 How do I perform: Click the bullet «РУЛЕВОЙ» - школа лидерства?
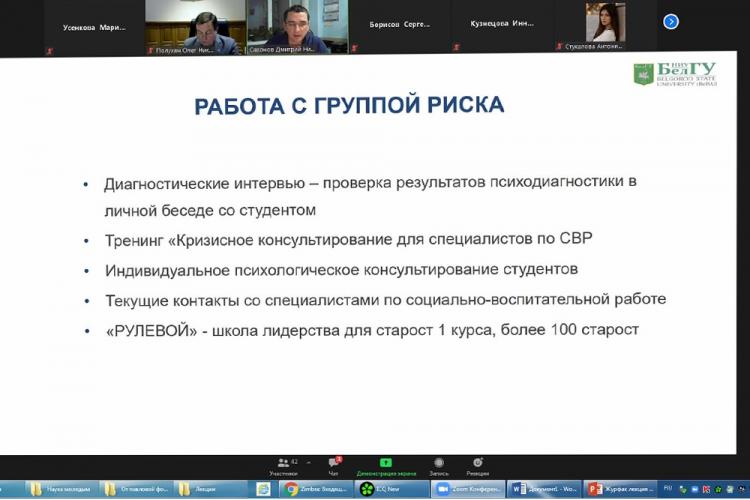click(372, 330)
